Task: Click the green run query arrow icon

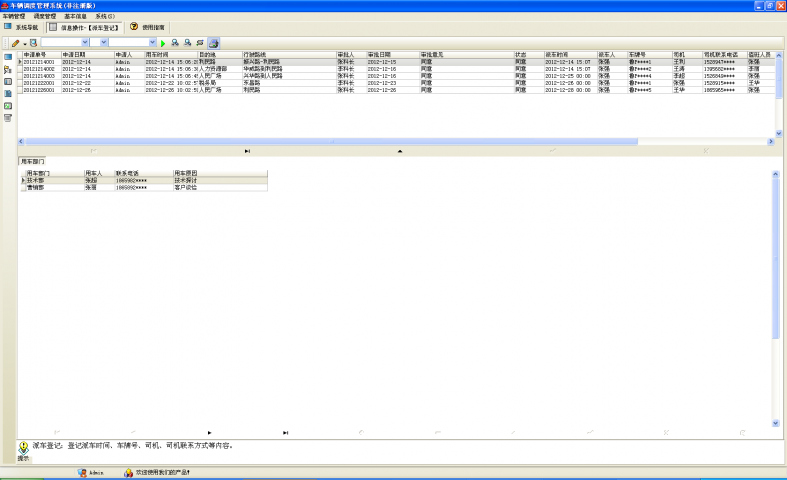Action: (x=163, y=44)
